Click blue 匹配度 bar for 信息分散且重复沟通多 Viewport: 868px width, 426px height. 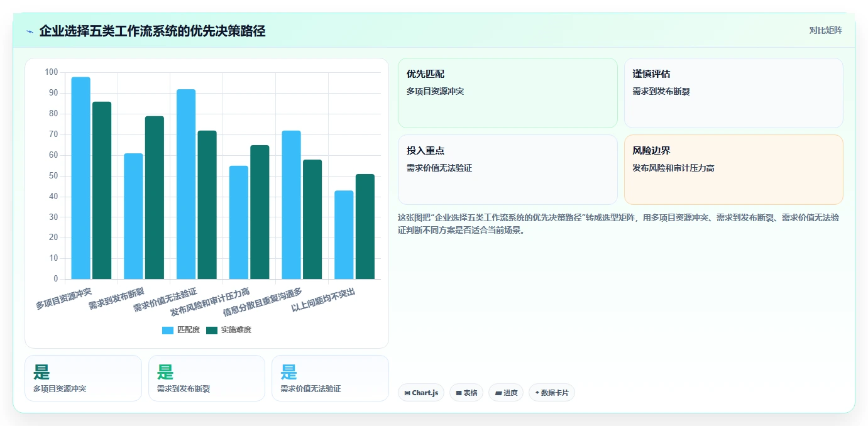click(x=292, y=205)
